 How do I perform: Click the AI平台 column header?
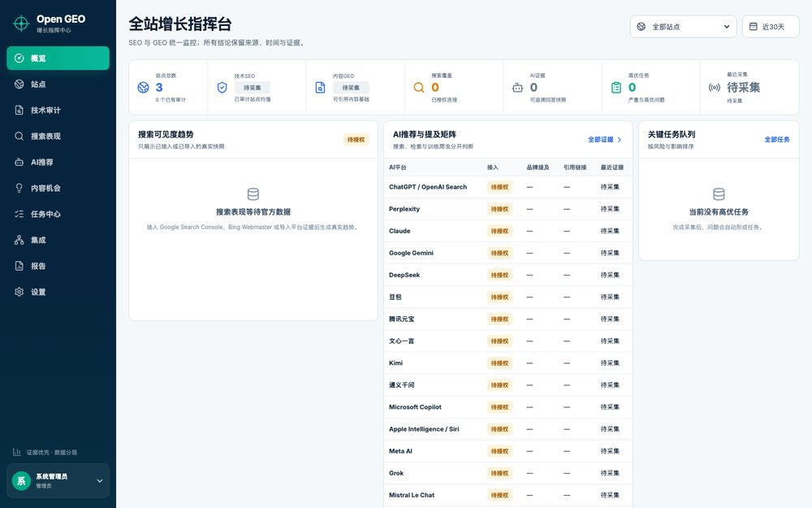click(x=398, y=167)
